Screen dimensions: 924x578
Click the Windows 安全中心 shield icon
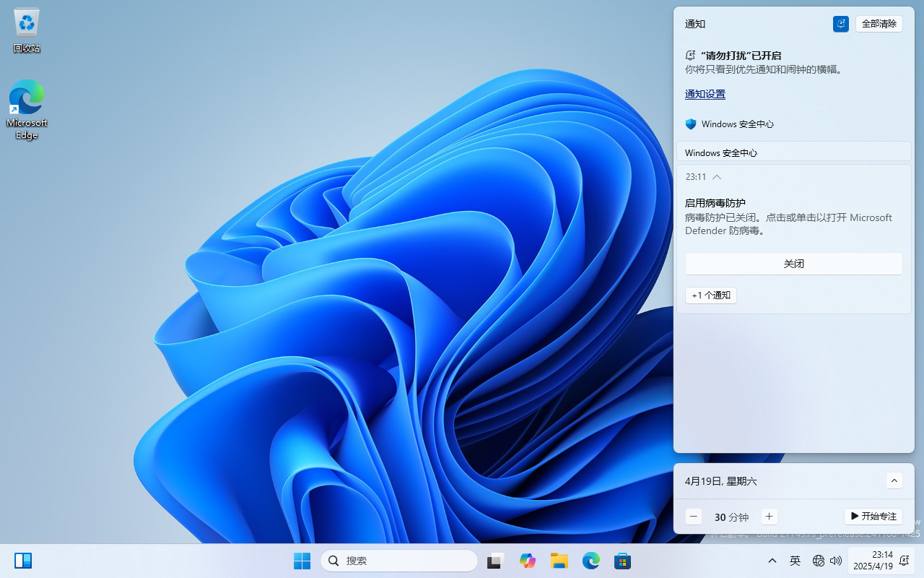[x=691, y=124]
